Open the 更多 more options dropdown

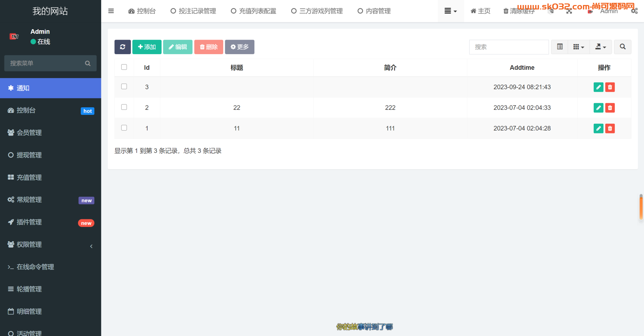[x=240, y=47]
